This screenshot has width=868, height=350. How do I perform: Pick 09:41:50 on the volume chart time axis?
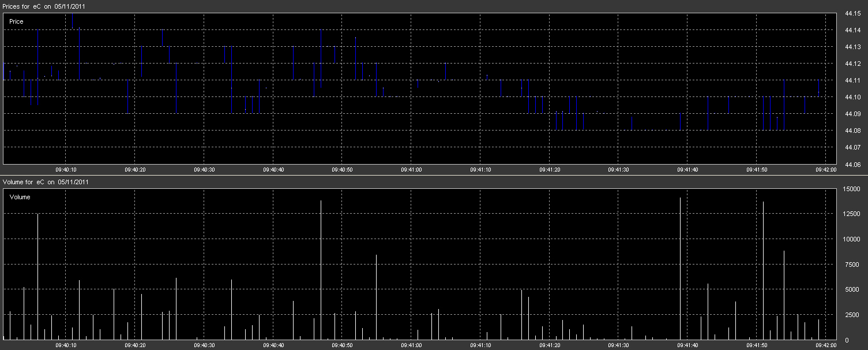pyautogui.click(x=757, y=345)
